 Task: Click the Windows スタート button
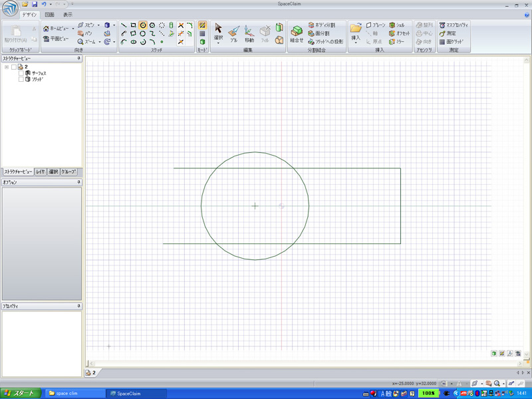(x=20, y=393)
